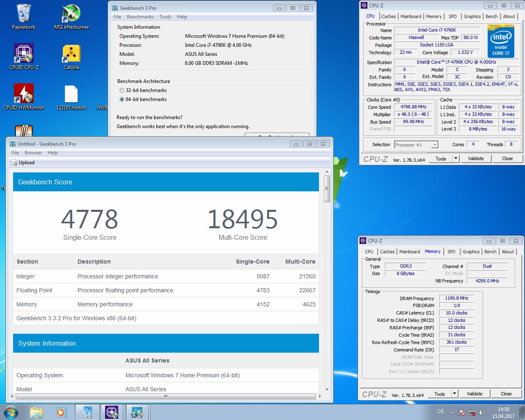Click scroll-up arrow in results window

327,172
